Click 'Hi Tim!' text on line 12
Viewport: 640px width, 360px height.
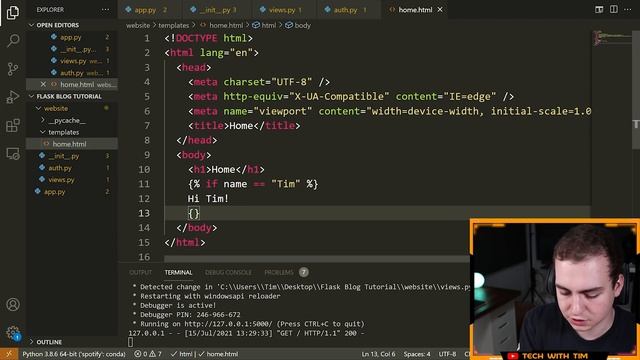(208, 199)
